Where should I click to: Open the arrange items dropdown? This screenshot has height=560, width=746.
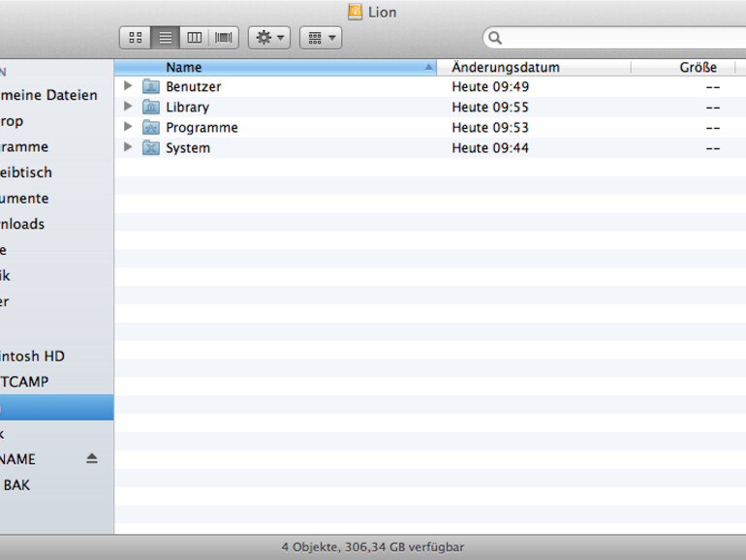(321, 38)
